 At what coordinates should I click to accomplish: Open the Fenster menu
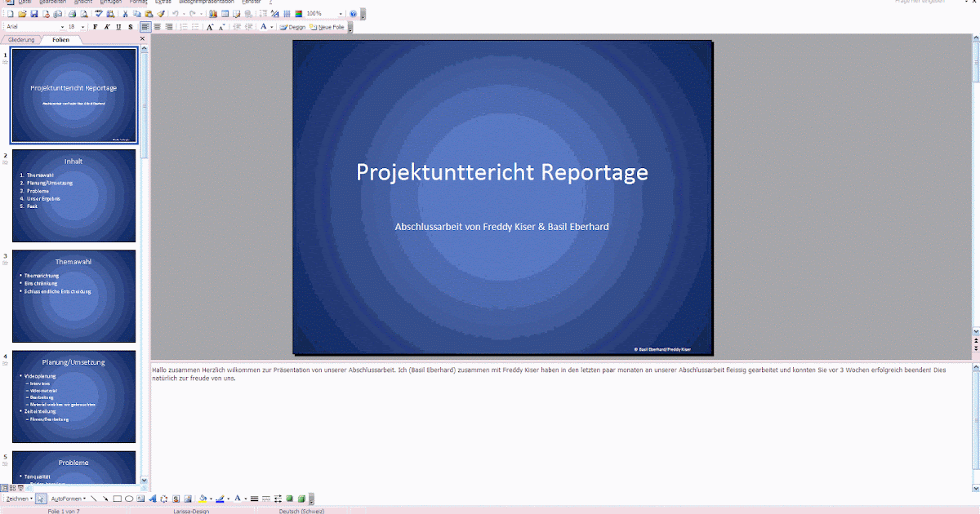252,2
